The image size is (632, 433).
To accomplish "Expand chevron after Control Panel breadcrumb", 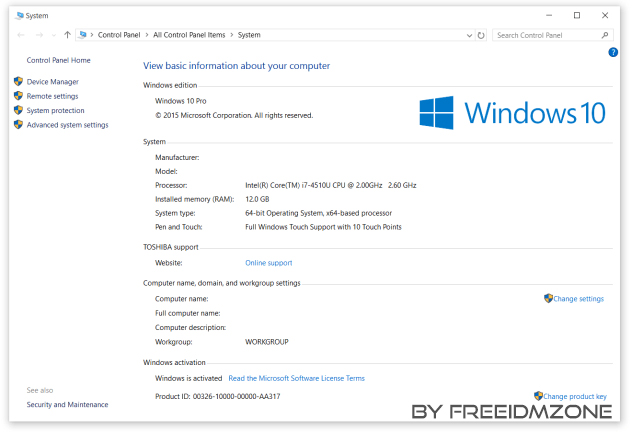I will 147,35.
